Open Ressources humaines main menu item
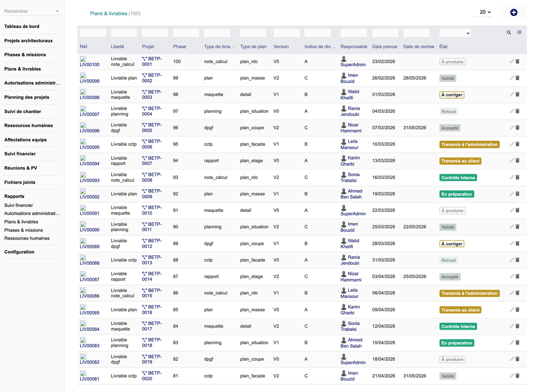The height and width of the screenshot is (392, 538). click(x=29, y=125)
